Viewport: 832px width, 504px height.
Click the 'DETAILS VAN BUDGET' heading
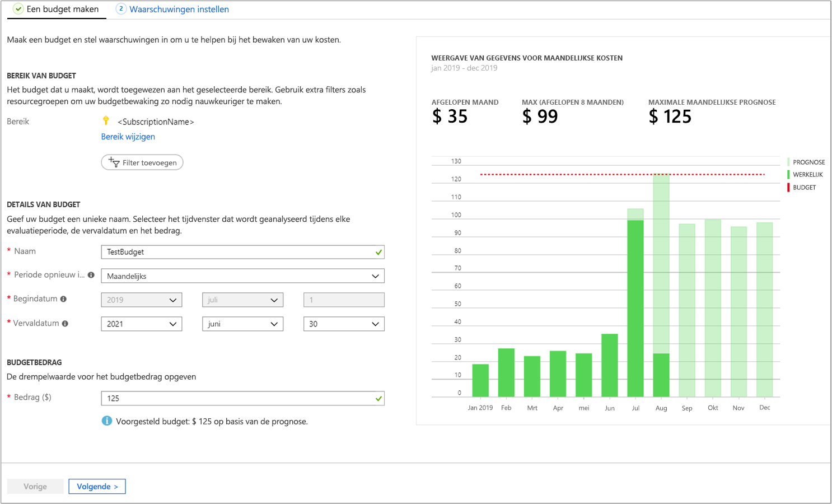(44, 204)
